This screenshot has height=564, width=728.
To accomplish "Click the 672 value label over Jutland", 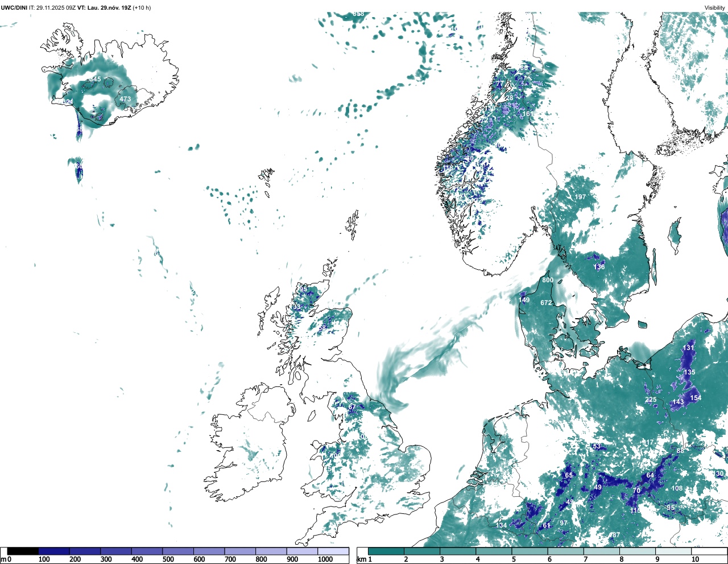I will click(x=546, y=303).
